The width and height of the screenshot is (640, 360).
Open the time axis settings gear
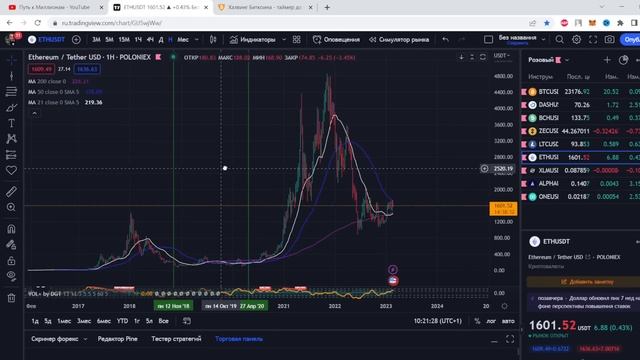[504, 306]
